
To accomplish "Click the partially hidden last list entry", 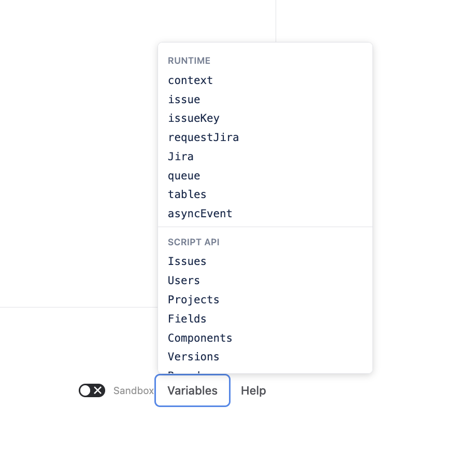I will (184, 371).
